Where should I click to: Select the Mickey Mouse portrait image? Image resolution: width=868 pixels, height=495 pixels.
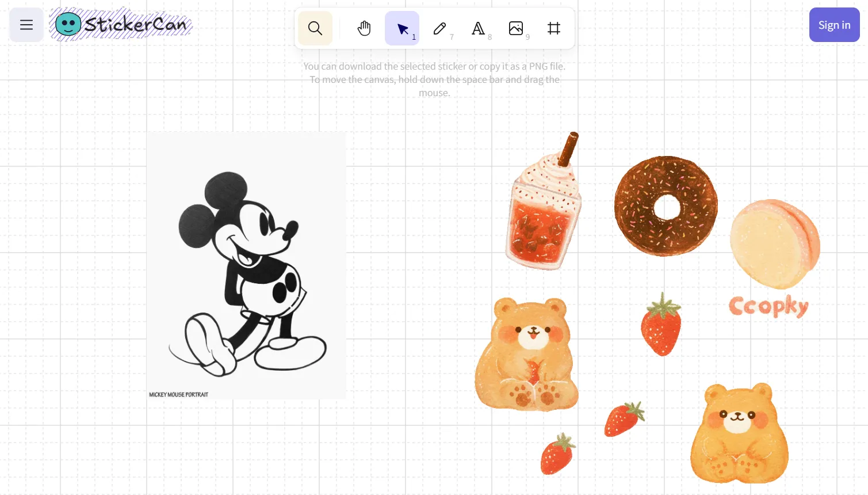click(x=246, y=265)
